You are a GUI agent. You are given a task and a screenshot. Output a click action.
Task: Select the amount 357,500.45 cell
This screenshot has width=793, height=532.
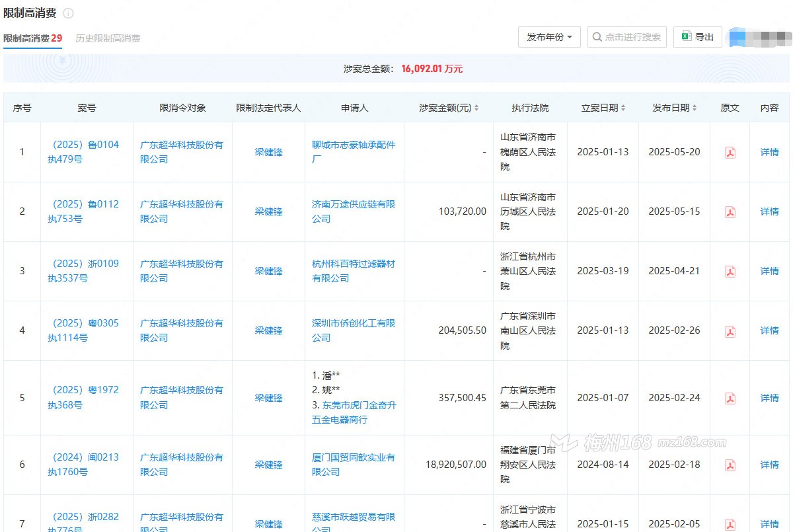click(462, 398)
